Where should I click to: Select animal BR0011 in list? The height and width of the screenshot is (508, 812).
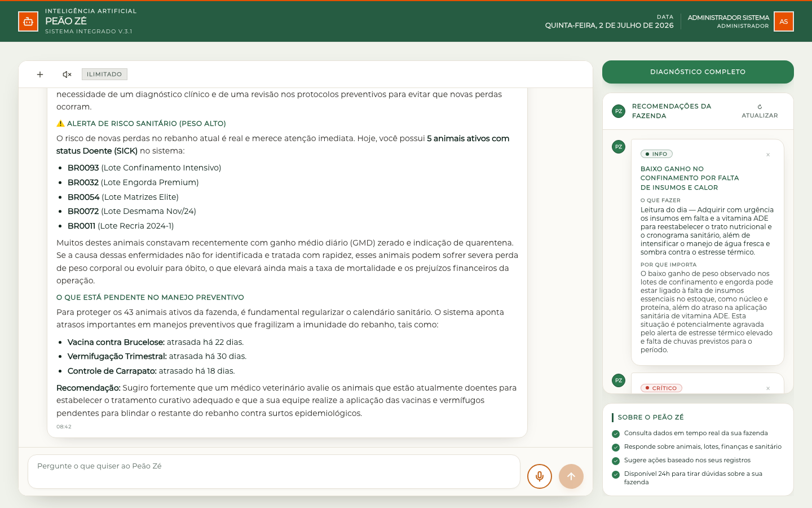click(82, 226)
